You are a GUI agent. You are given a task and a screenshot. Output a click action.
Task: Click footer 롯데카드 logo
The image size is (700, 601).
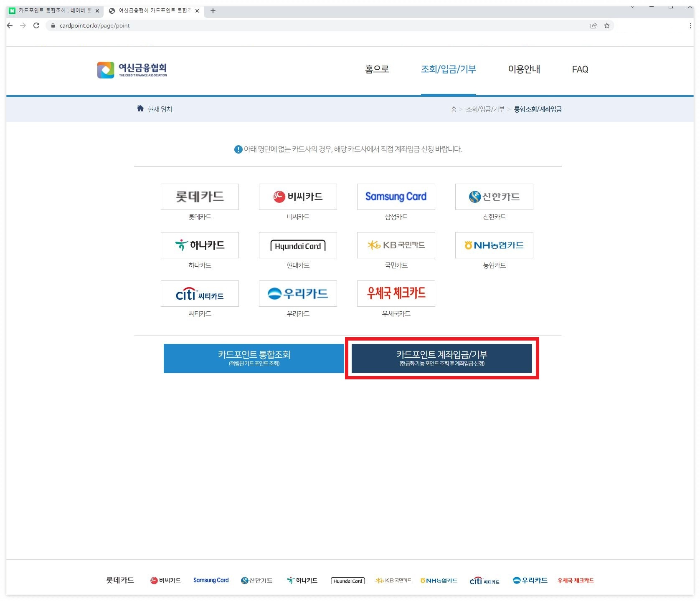(120, 581)
